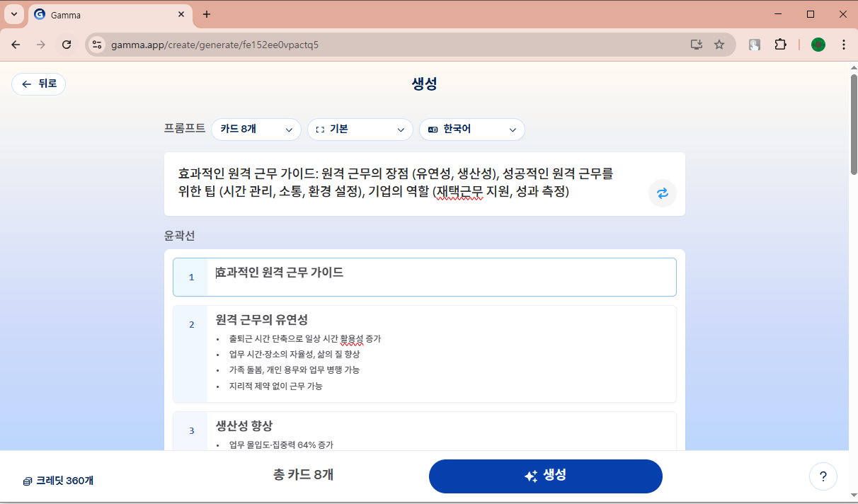Click the 크레딧 360개 credits indicator
The height and width of the screenshot is (504, 858).
58,481
